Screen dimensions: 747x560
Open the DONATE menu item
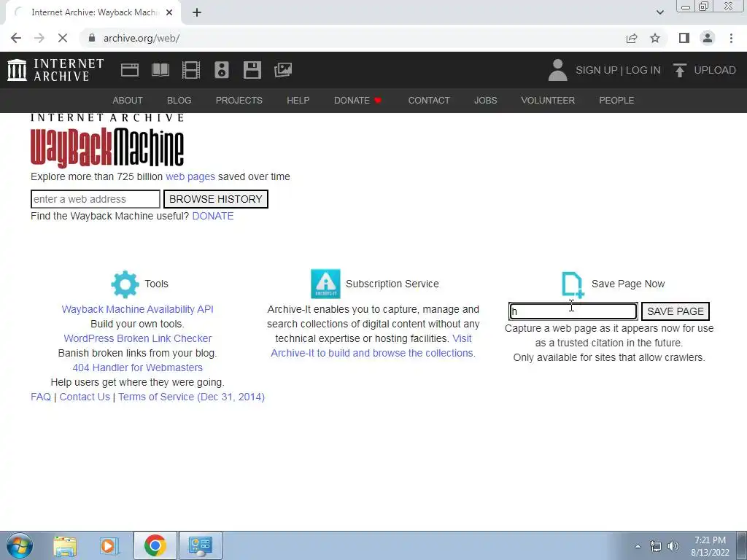pyautogui.click(x=357, y=101)
